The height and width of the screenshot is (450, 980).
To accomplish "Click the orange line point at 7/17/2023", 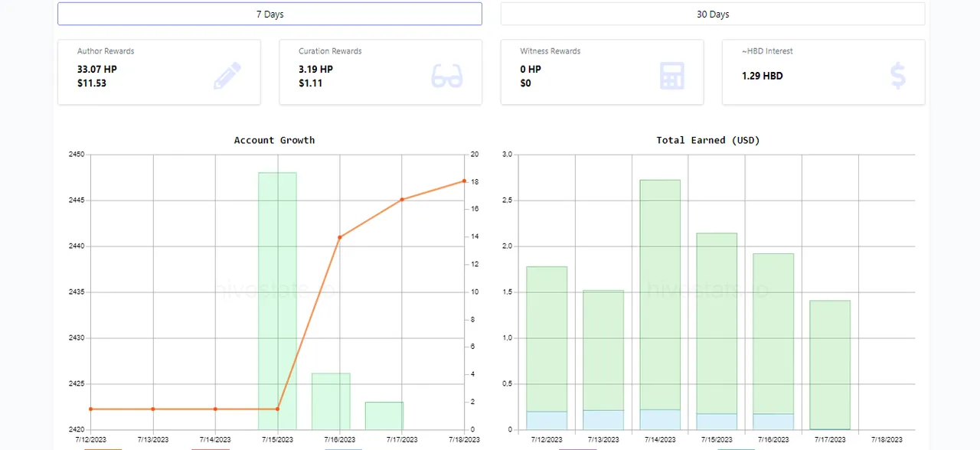I will point(402,200).
